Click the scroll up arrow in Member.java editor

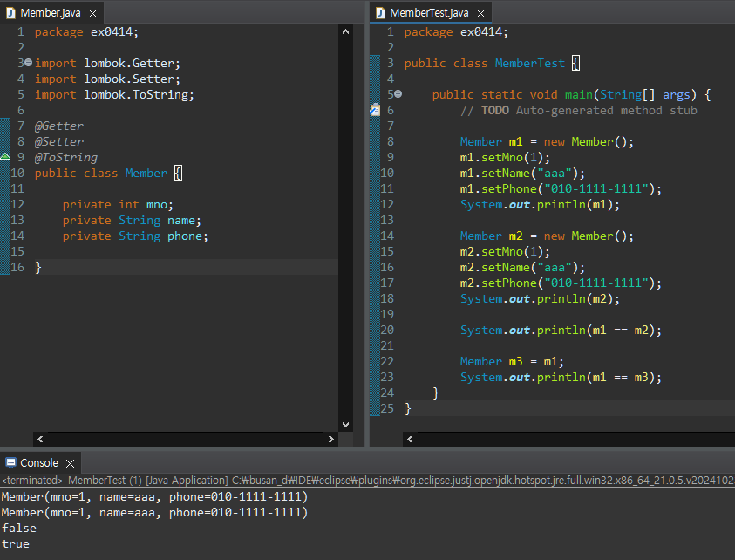pos(345,32)
